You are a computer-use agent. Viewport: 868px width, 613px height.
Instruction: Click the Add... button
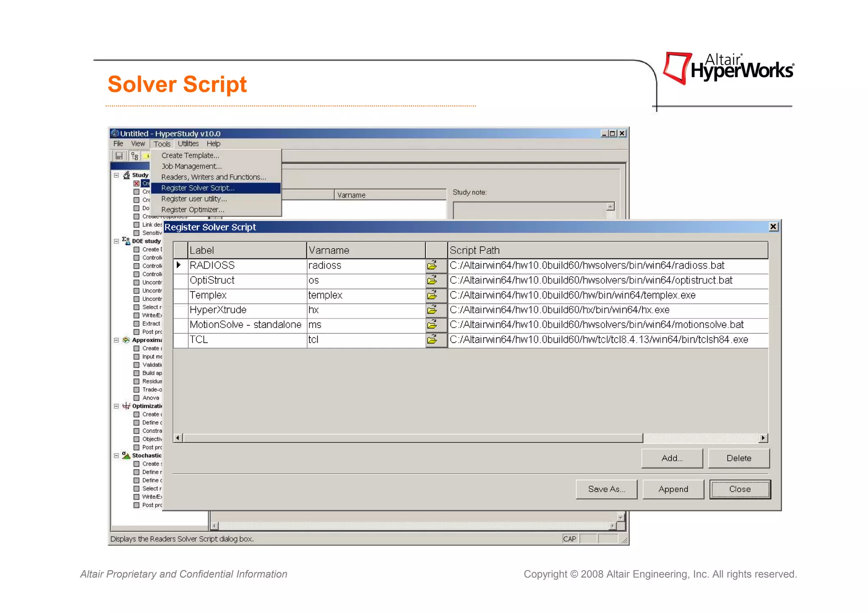tap(672, 458)
